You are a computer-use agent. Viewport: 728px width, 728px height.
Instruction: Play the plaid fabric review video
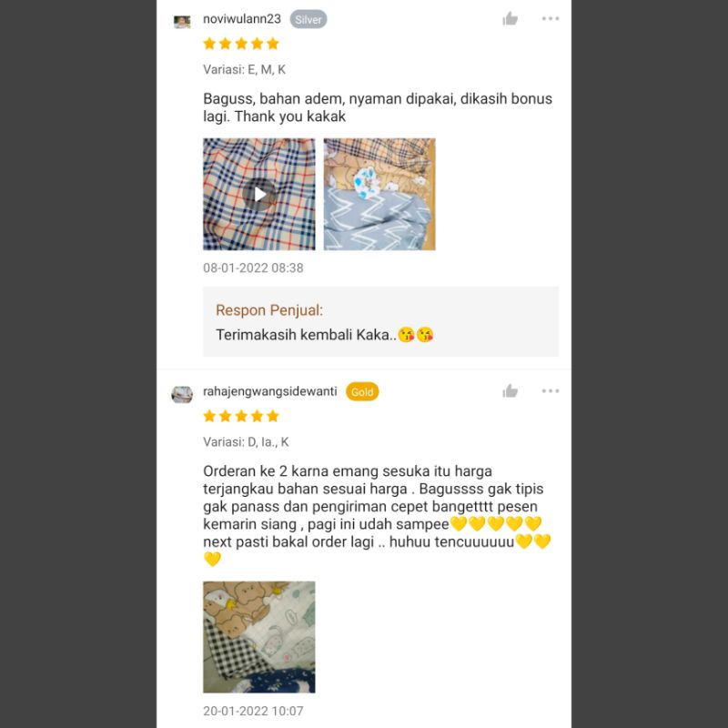(x=259, y=195)
